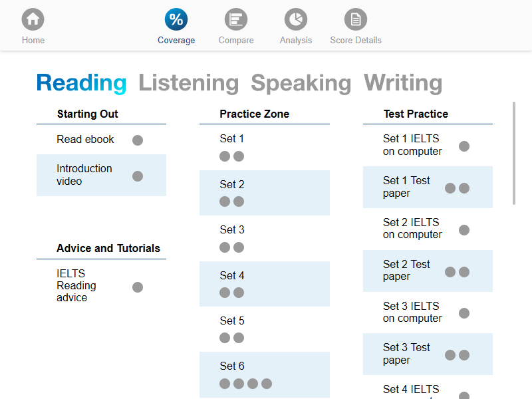Switch to the Listening tab

point(188,83)
